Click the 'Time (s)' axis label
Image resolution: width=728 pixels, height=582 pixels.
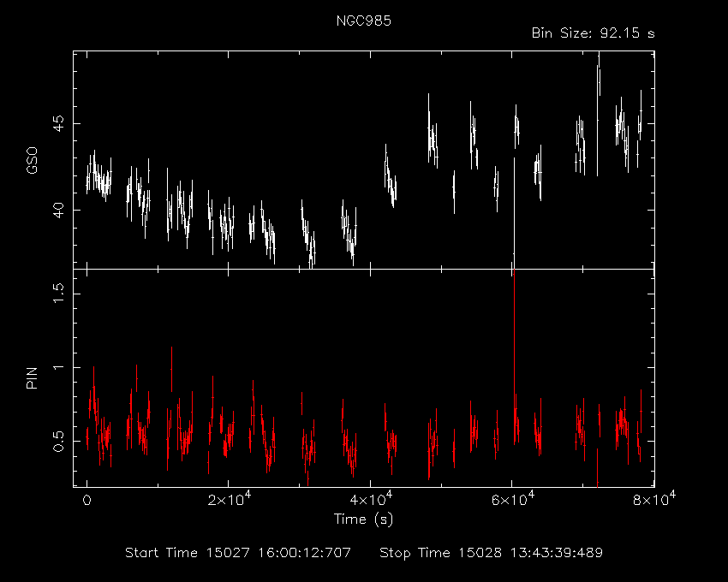point(363,519)
